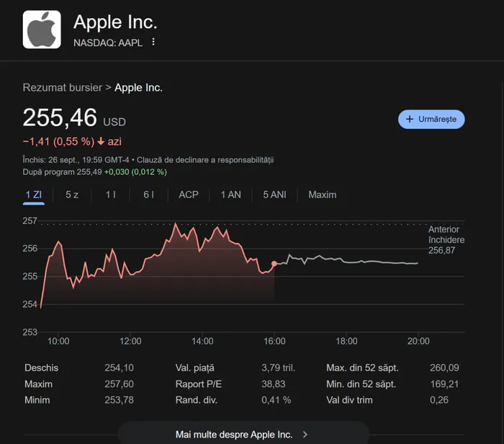Click the chevron arrow after Mai multe despre
Viewport: 504px width, 444px height.
pos(305,434)
